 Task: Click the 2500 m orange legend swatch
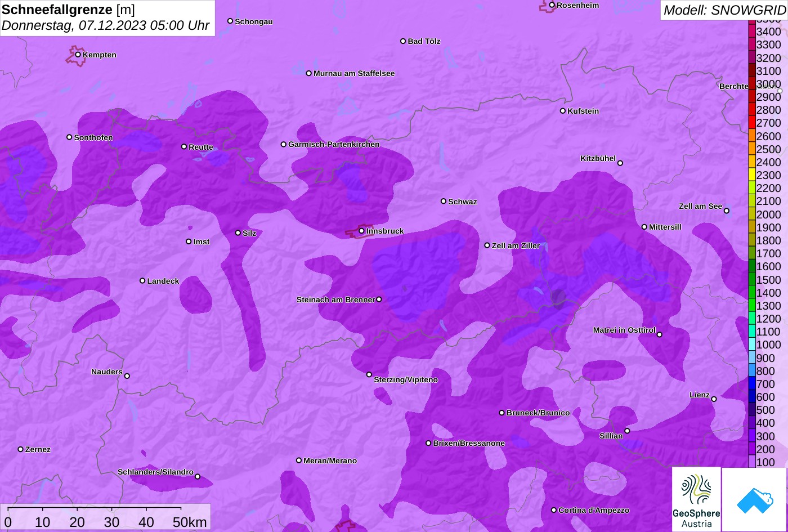[752, 149]
